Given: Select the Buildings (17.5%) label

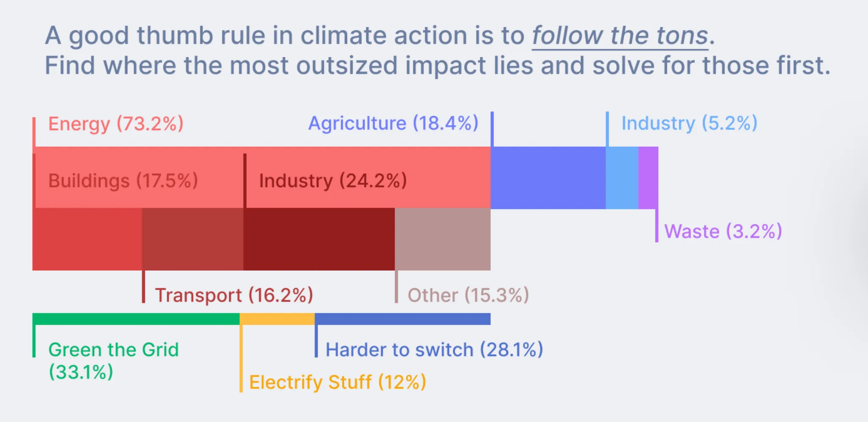Looking at the screenshot, I should point(123,181).
